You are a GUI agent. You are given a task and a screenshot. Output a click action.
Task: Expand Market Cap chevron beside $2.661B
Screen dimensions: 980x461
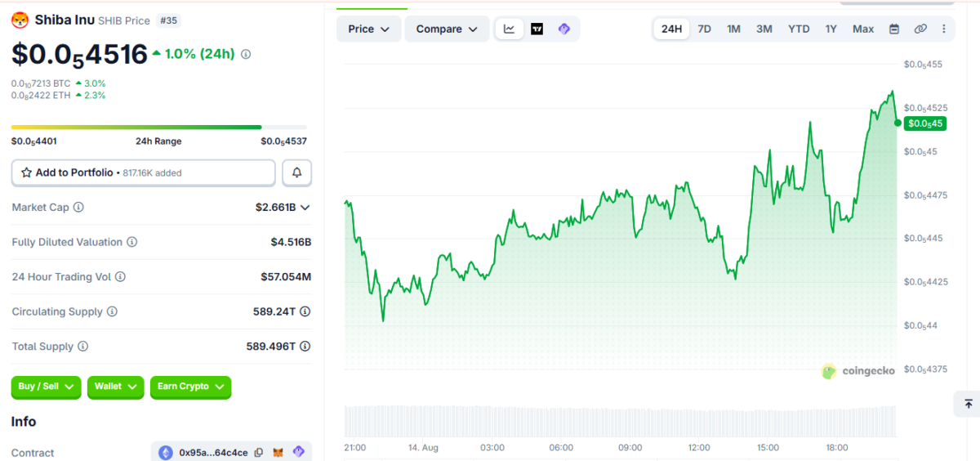[x=305, y=208]
